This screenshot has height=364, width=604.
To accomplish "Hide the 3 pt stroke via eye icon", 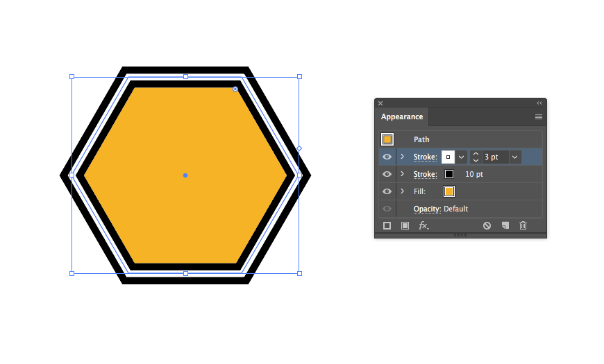I will coord(387,157).
